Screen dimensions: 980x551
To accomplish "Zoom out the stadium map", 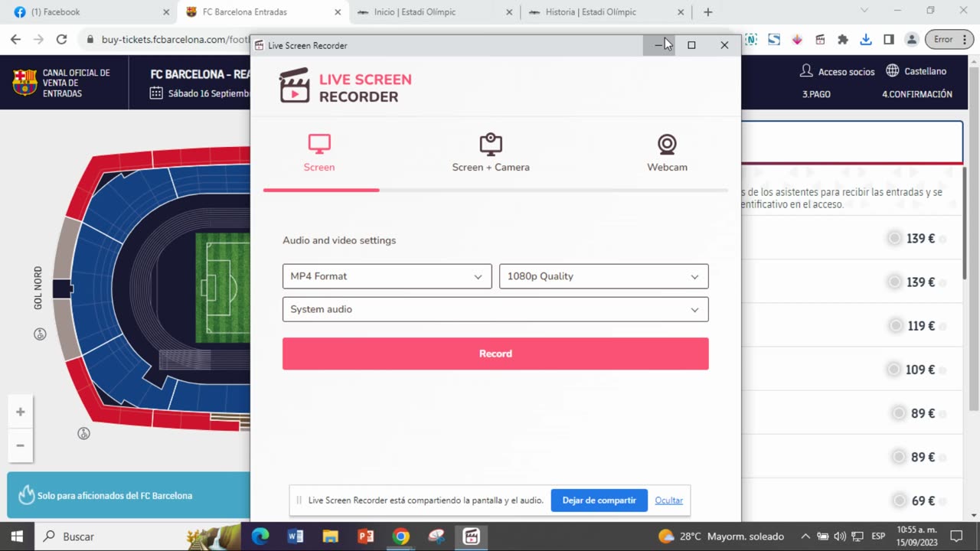I will (21, 445).
